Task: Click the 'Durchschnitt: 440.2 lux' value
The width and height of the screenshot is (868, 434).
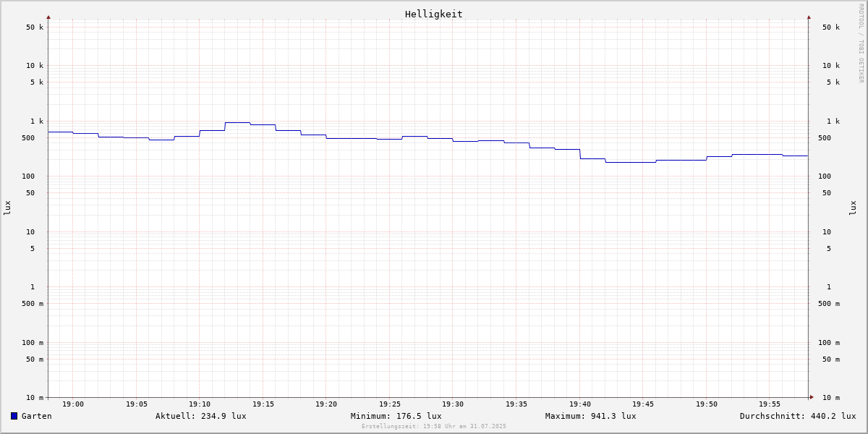Action: [x=798, y=416]
